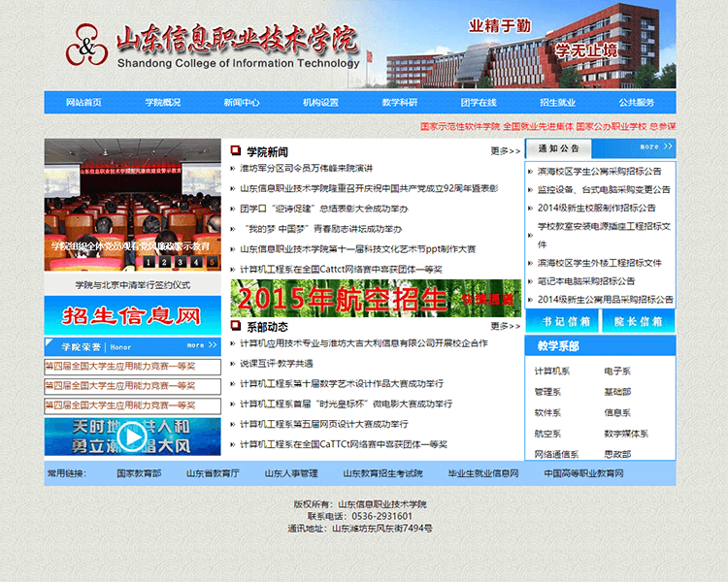Select 思政部 department

617,454
